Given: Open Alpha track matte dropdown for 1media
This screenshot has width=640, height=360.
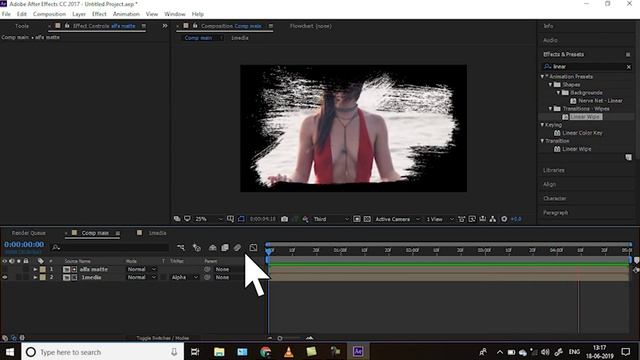Looking at the screenshot, I should pyautogui.click(x=184, y=278).
